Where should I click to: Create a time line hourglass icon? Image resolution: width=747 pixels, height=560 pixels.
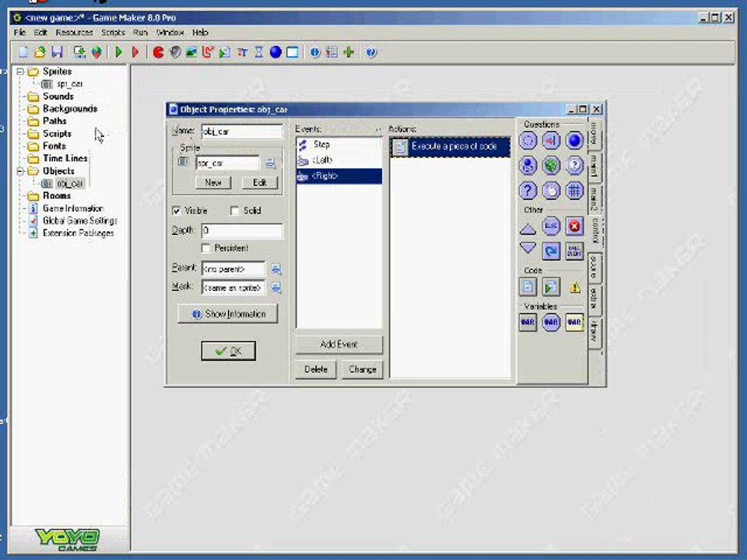(x=258, y=52)
